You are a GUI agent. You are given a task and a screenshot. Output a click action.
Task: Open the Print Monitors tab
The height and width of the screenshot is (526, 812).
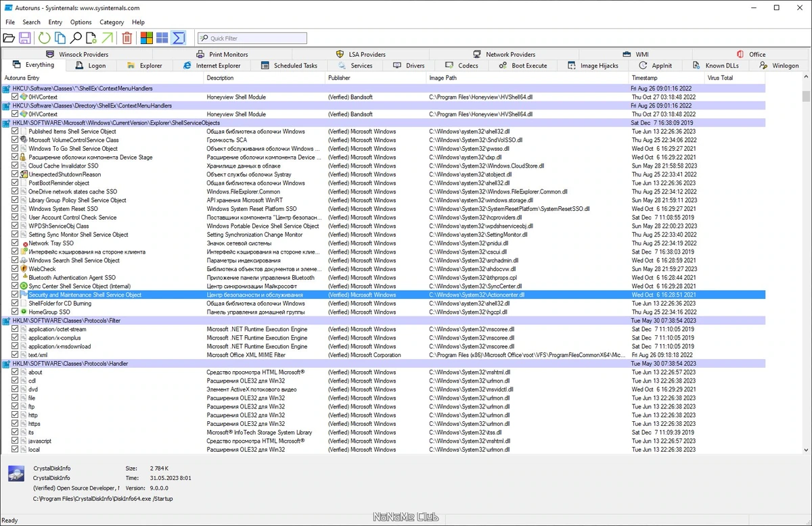coord(223,54)
